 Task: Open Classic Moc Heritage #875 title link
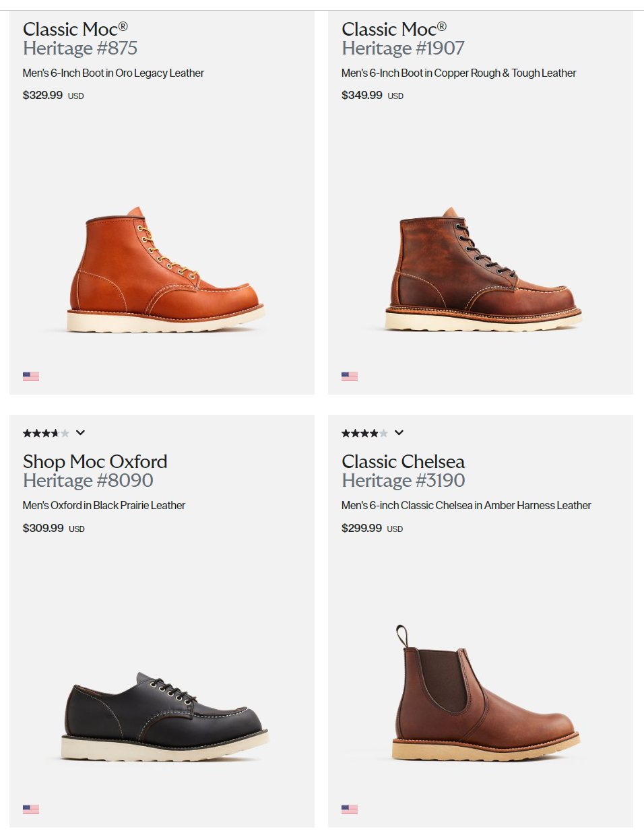coord(79,39)
